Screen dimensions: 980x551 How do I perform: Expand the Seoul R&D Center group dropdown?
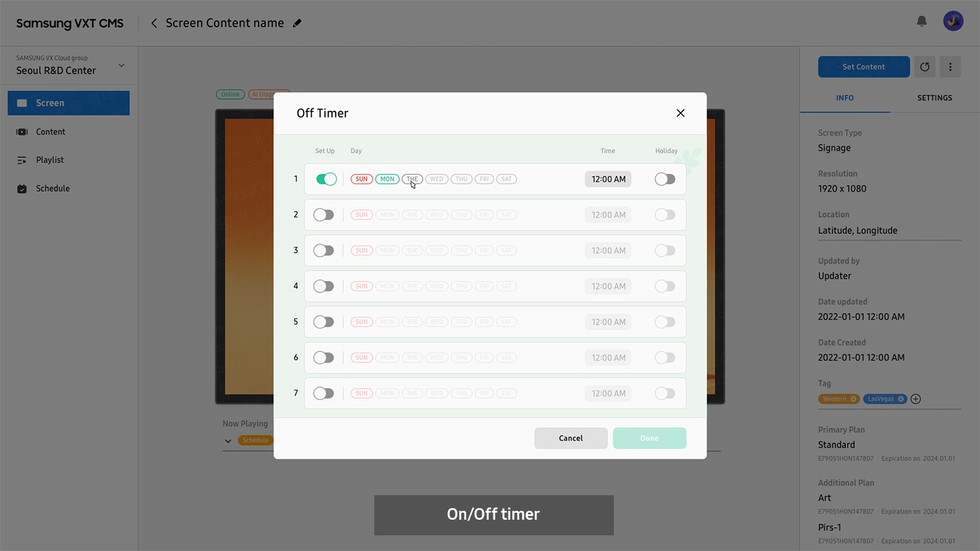tap(121, 66)
